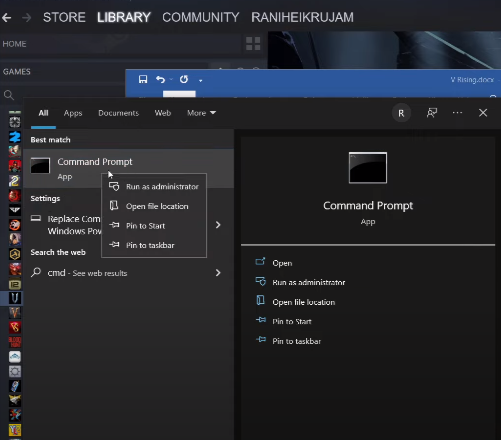Image resolution: width=501 pixels, height=440 pixels.
Task: Select the red VS game icon
Action: [x=15, y=327]
